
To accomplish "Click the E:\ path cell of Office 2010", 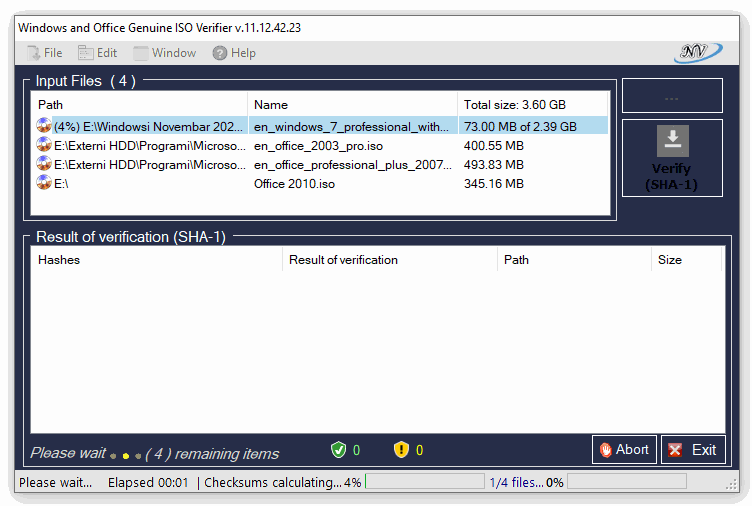I will 61,184.
